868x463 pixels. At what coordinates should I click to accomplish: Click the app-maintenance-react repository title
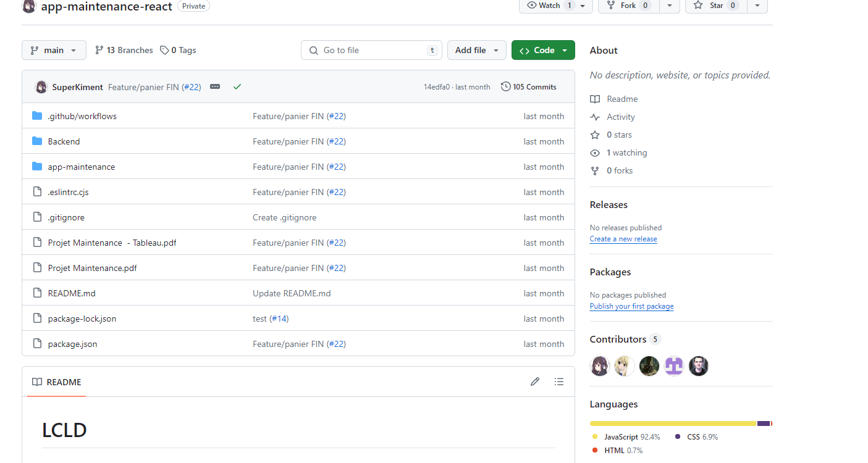(107, 6)
